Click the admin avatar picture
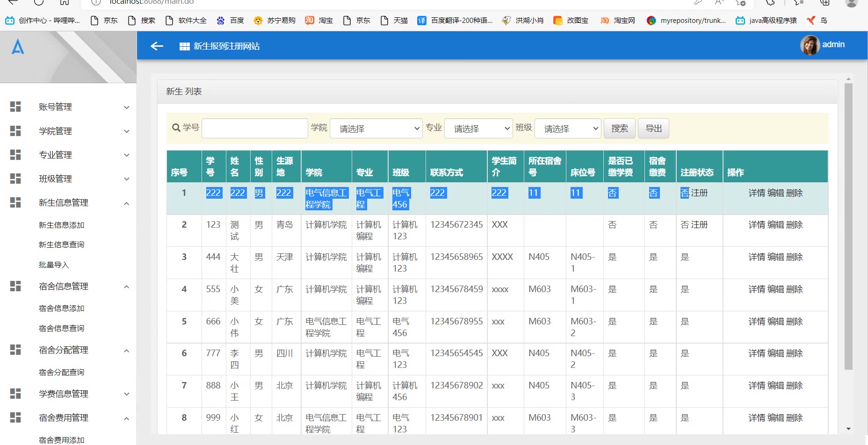 click(x=810, y=45)
